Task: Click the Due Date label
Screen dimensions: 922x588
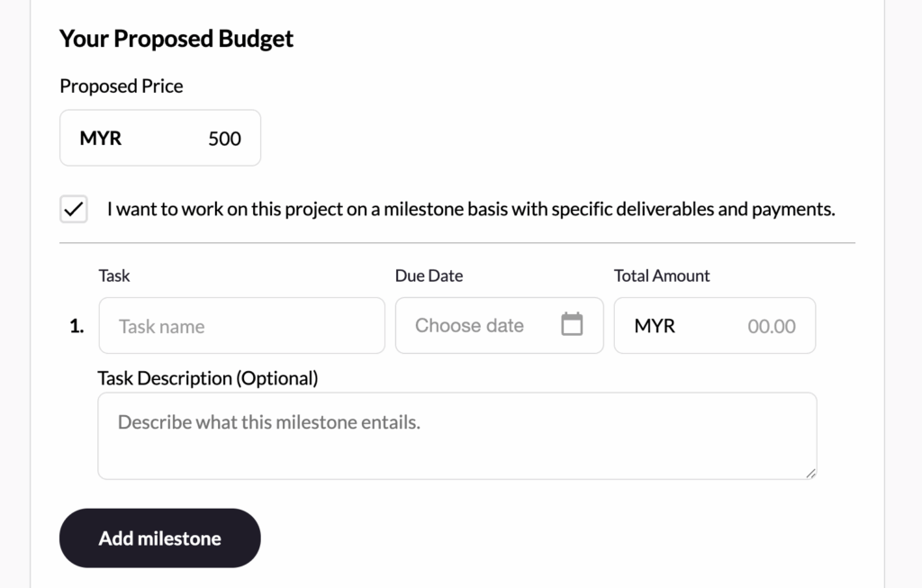Action: 429,276
